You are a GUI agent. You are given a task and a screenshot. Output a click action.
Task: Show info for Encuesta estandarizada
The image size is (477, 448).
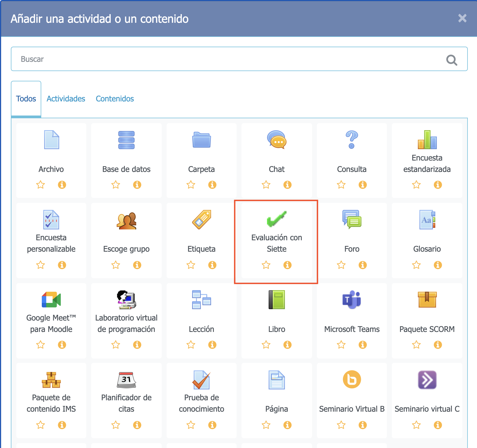(438, 185)
